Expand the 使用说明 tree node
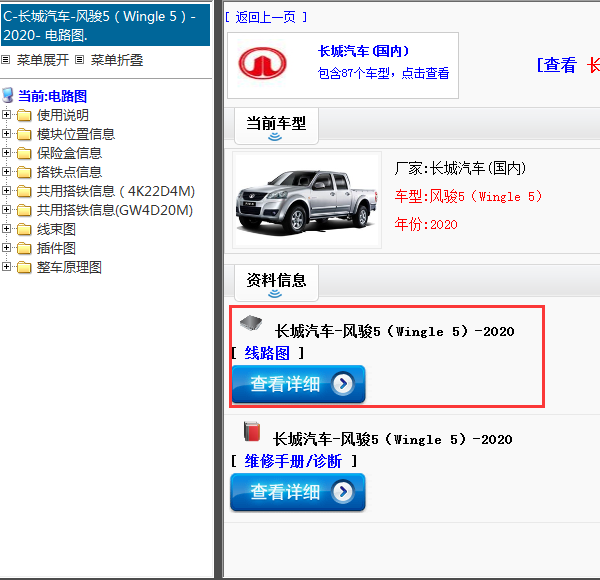600x580 pixels. 6,114
